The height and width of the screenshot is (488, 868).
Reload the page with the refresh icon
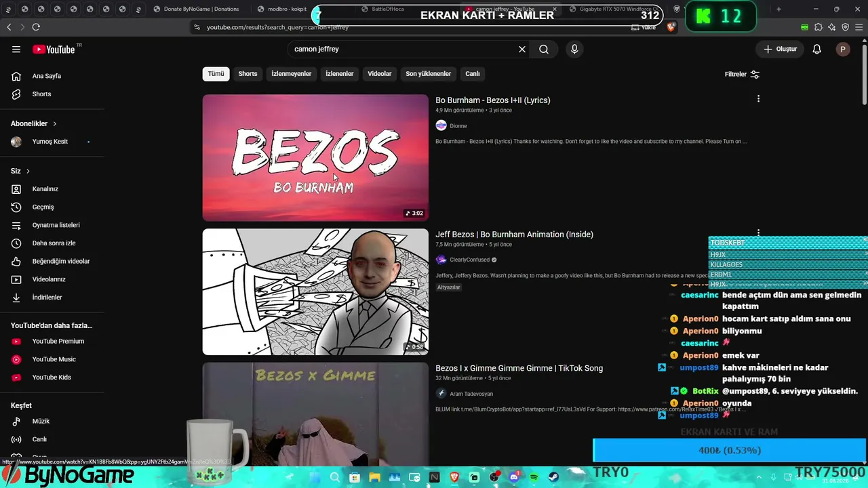pos(36,27)
